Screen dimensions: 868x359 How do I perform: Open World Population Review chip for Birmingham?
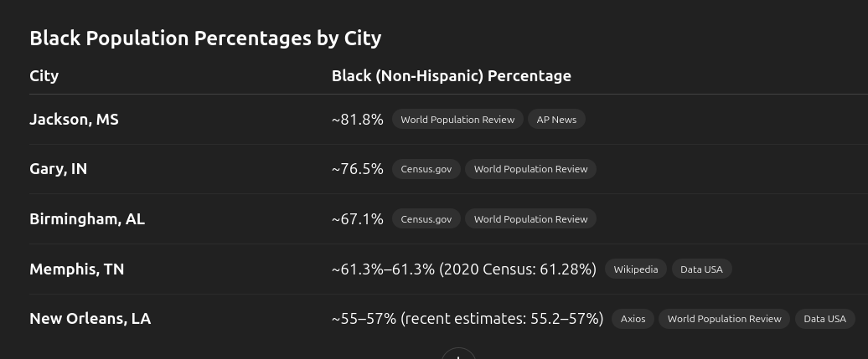530,219
